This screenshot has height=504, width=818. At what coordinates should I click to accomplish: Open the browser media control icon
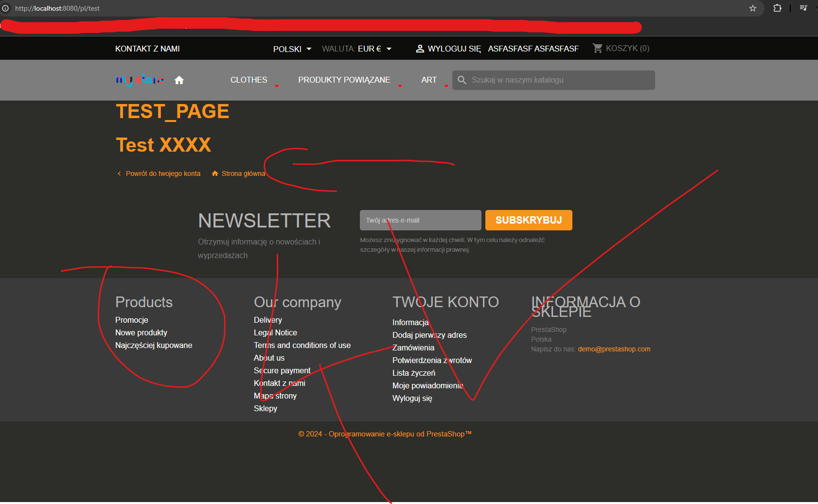click(803, 8)
